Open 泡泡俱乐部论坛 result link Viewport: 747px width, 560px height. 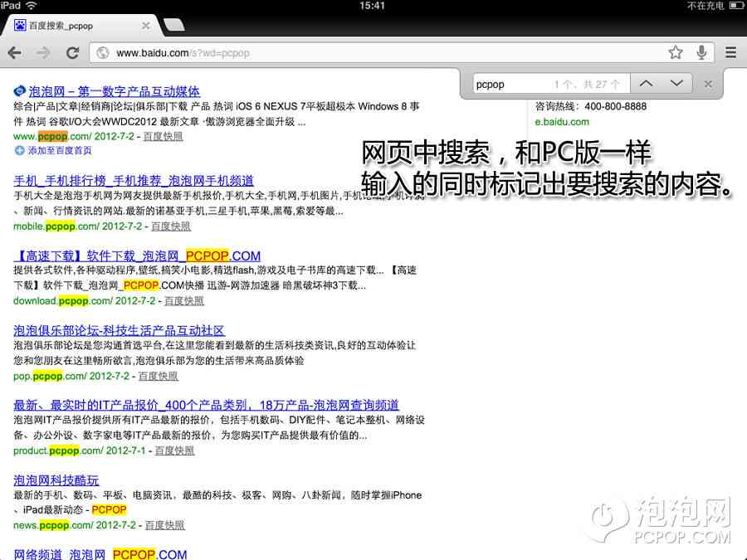(x=120, y=330)
